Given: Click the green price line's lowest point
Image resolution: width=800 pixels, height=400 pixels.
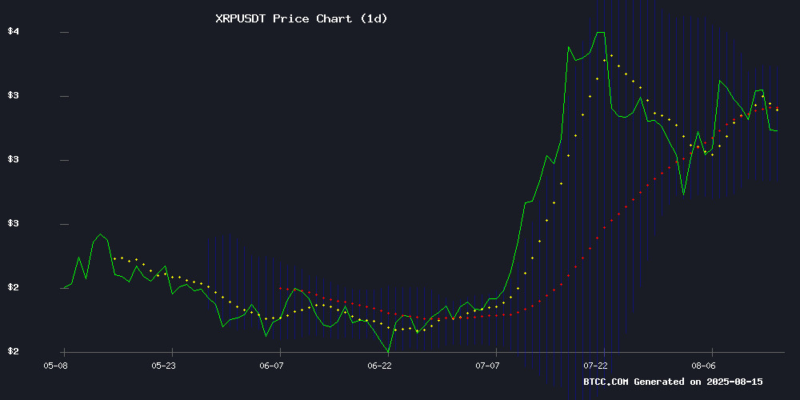Looking at the screenshot, I should tap(388, 351).
